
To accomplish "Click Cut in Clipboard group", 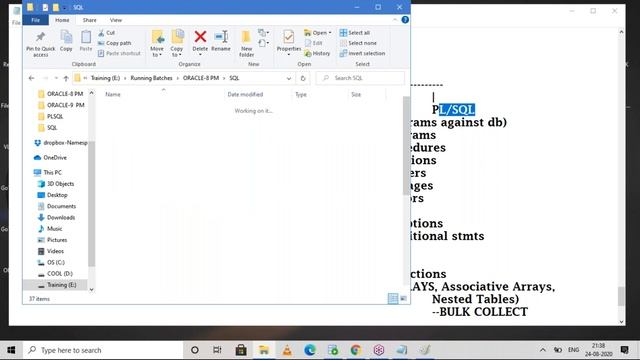I will click(107, 33).
